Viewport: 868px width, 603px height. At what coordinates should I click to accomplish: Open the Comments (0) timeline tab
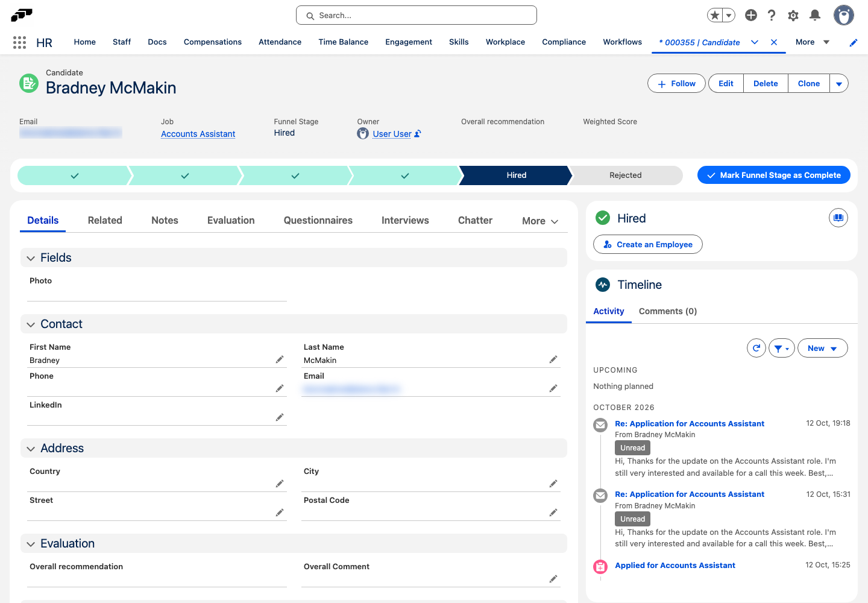pyautogui.click(x=668, y=311)
